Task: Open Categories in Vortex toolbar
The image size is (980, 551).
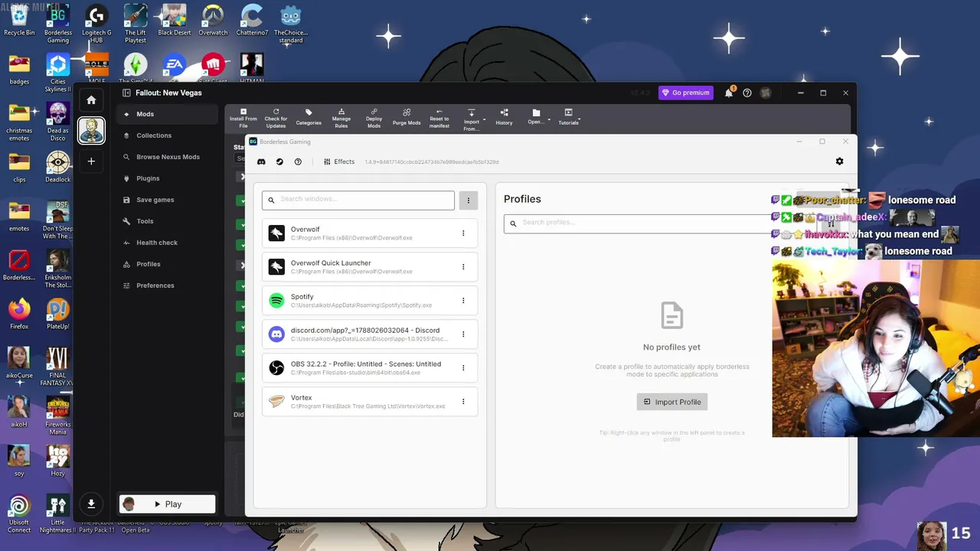Action: point(309,118)
